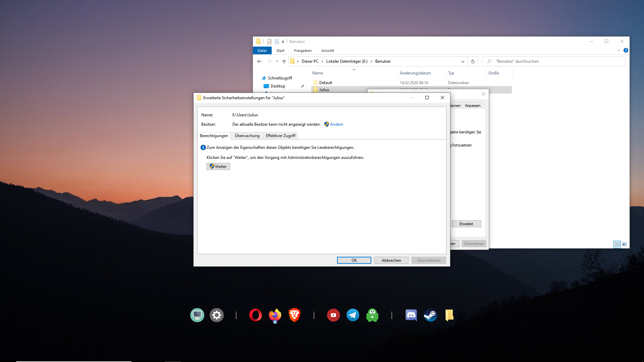Open Steam from the dock
The image size is (644, 362).
pos(430,315)
